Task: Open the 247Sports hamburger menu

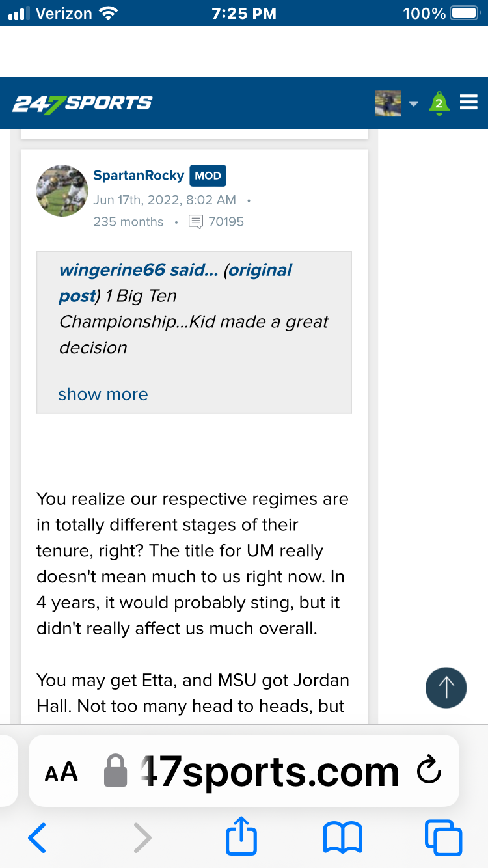Action: tap(468, 102)
